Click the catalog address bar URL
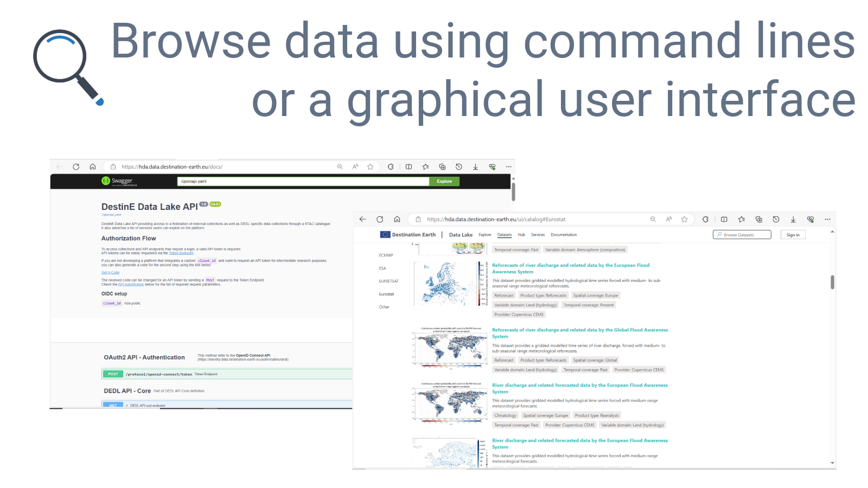The height and width of the screenshot is (488, 868). click(x=496, y=220)
